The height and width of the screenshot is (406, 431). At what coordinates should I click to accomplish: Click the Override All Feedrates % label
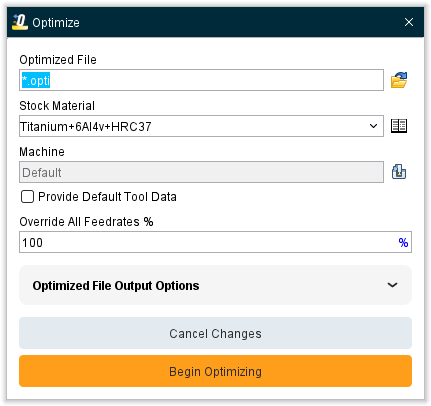(x=86, y=222)
